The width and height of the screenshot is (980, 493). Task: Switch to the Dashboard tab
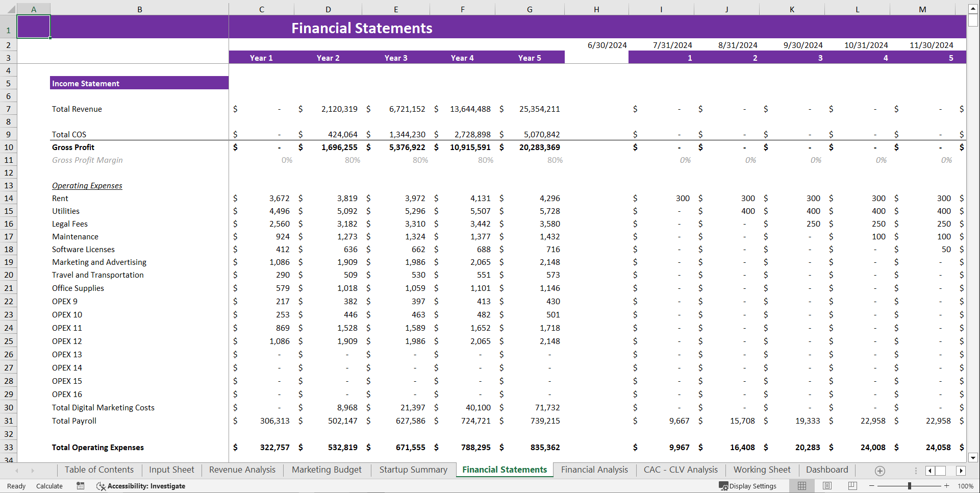pyautogui.click(x=827, y=470)
